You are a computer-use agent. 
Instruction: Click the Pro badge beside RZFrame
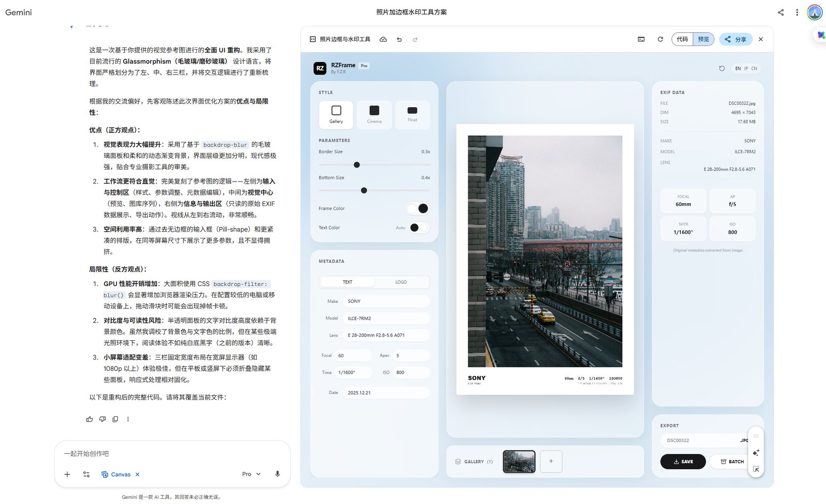[364, 66]
